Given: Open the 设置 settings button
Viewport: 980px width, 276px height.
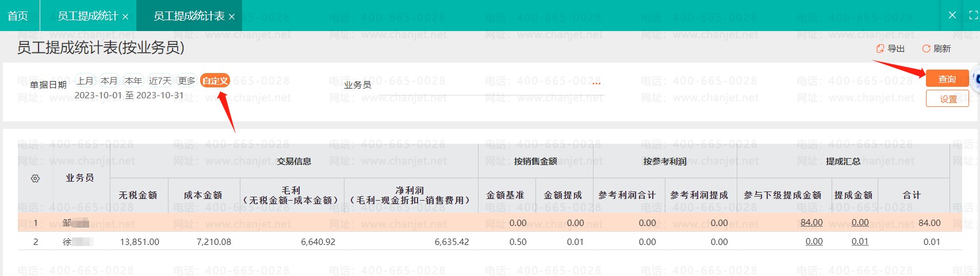Looking at the screenshot, I should coord(947,99).
